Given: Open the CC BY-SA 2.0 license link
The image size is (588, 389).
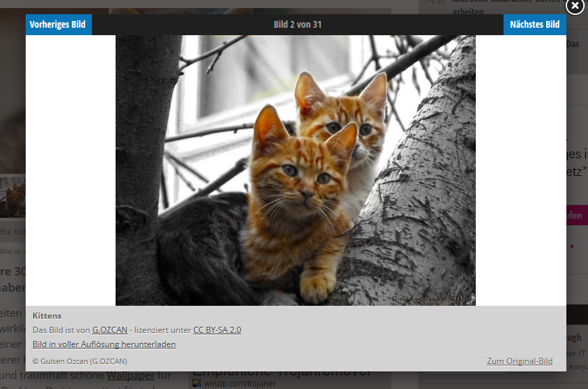Looking at the screenshot, I should point(217,329).
